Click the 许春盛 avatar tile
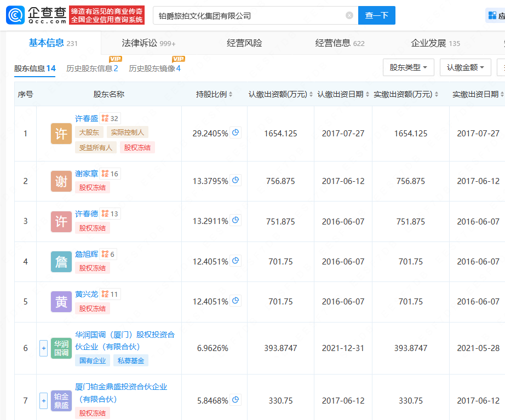Viewport: 505px width, 420px height. tap(61, 134)
